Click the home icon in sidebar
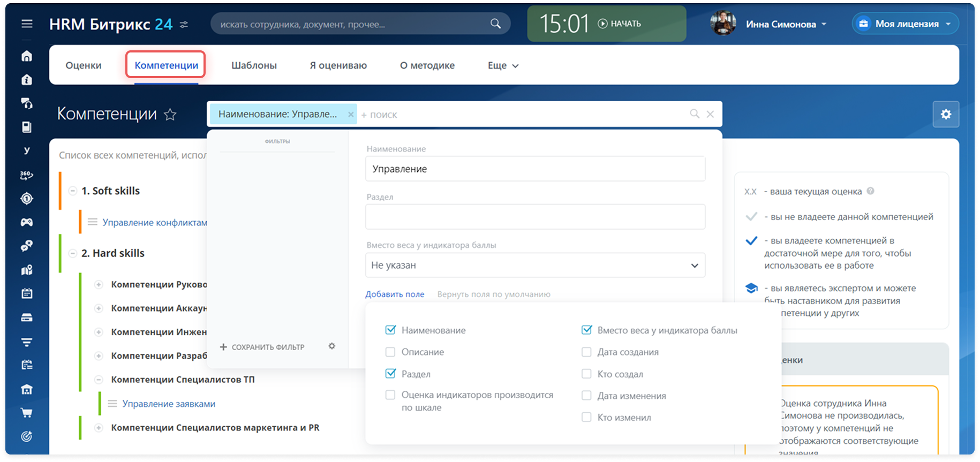 (27, 56)
